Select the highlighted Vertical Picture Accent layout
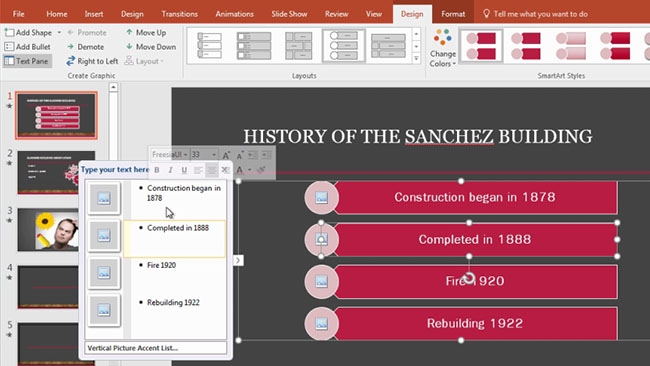The height and width of the screenshot is (366, 650). click(343, 46)
